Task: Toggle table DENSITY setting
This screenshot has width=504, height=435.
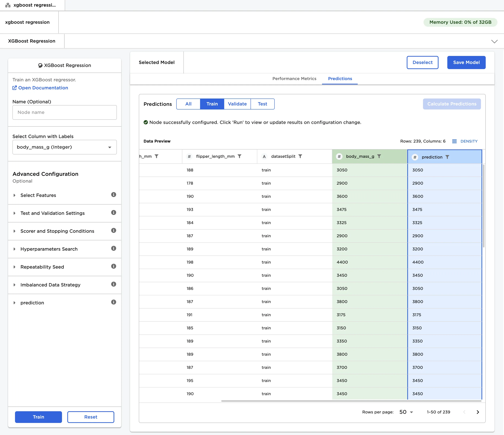Action: tap(465, 141)
